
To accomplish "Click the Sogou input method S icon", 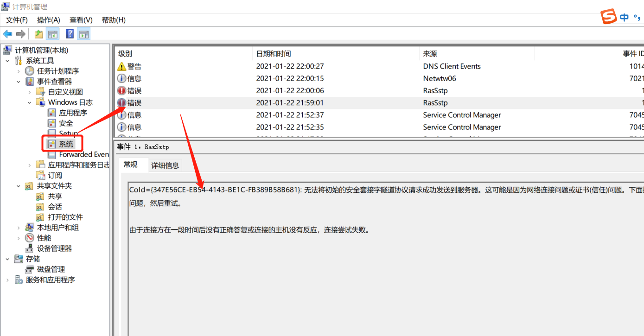I will point(609,17).
